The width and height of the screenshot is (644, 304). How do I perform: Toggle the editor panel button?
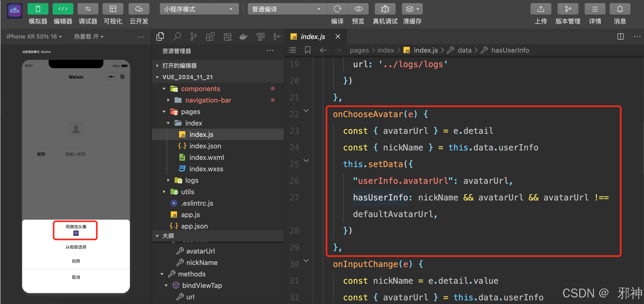pyautogui.click(x=63, y=9)
